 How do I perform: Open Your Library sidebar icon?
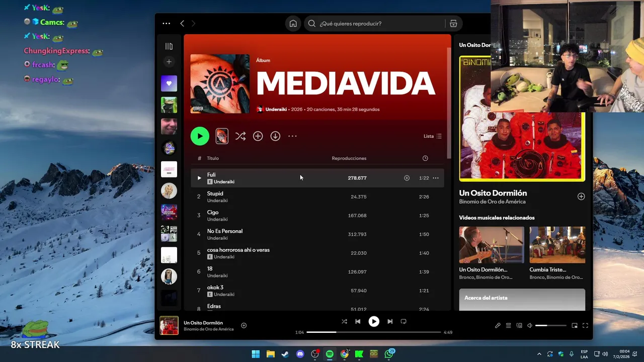pyautogui.click(x=169, y=46)
